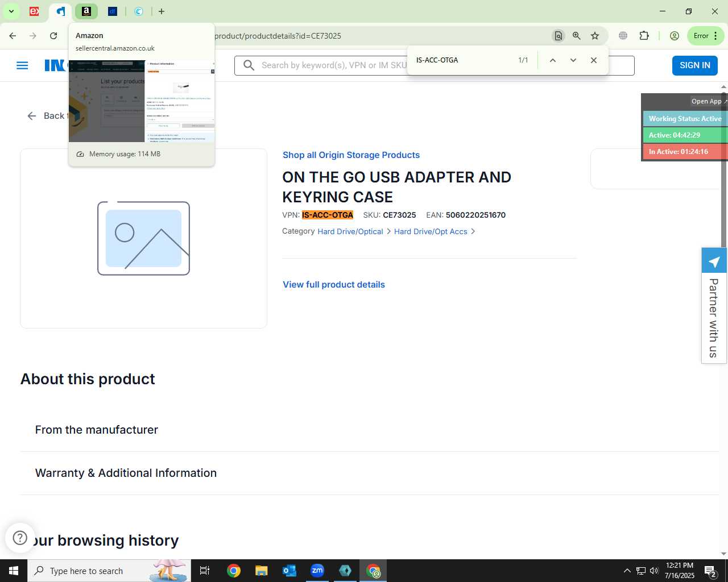Open Google Chrome from the taskbar
Image resolution: width=728 pixels, height=582 pixels.
[x=234, y=571]
